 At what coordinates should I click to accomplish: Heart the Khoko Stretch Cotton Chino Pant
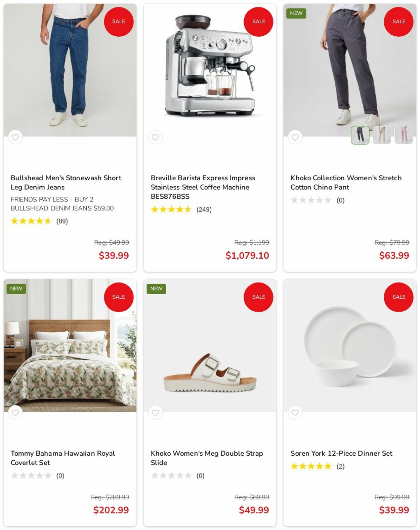[295, 137]
